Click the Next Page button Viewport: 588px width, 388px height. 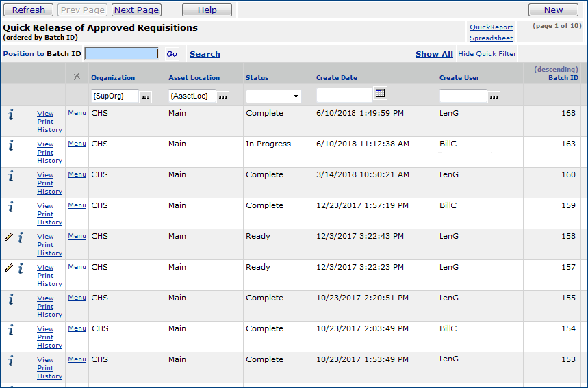tap(136, 10)
